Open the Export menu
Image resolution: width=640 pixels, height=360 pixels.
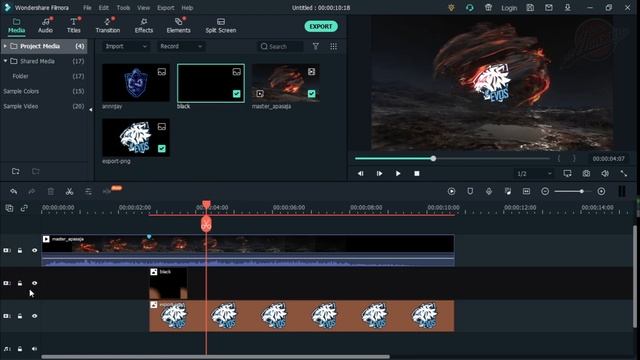click(x=166, y=8)
